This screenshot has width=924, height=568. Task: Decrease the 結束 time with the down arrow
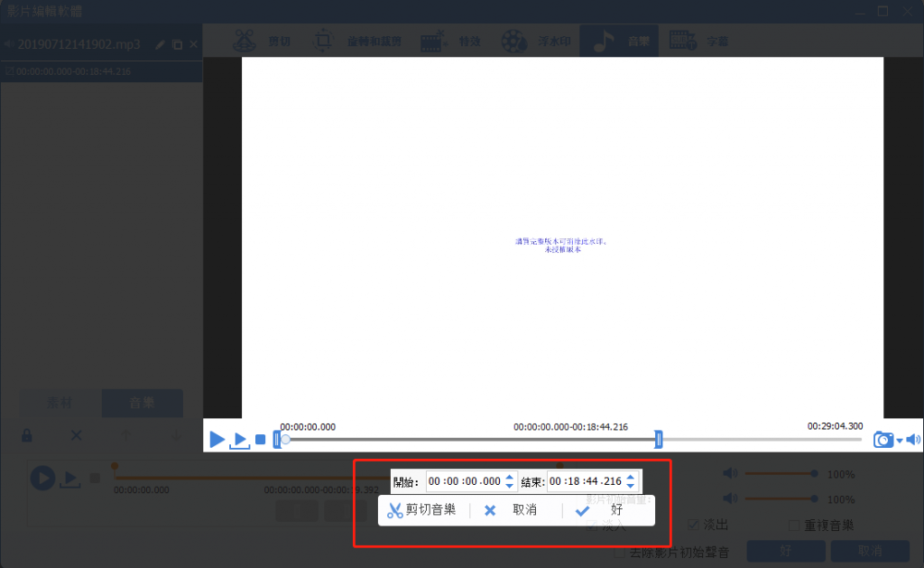point(631,486)
